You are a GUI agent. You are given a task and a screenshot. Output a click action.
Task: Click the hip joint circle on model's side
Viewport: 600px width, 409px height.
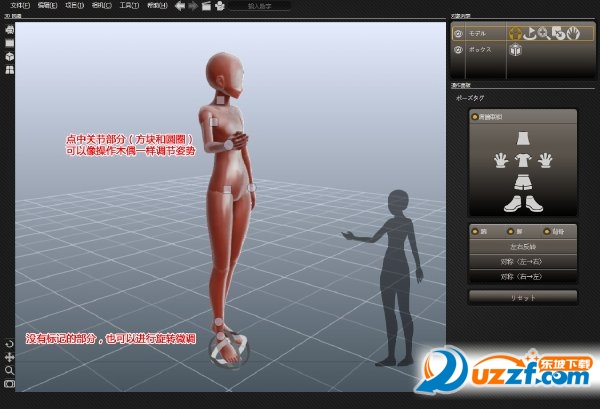[251, 187]
